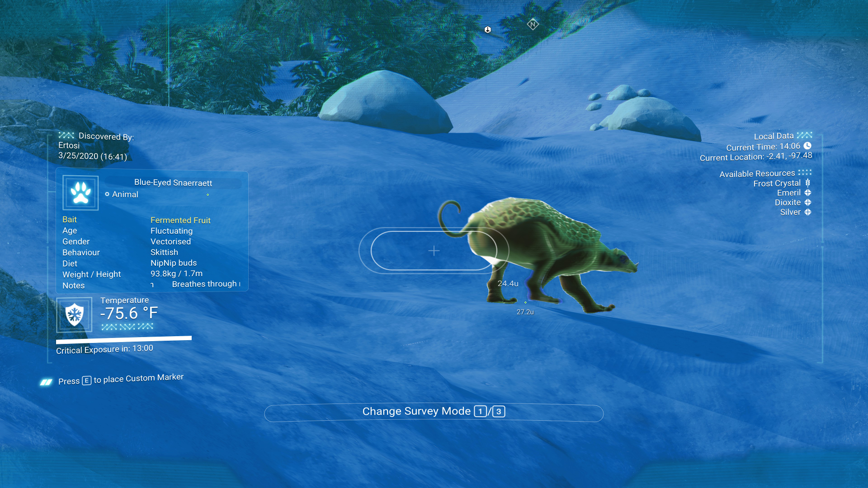Image resolution: width=868 pixels, height=488 pixels.
Task: Click the Dioxite resource label
Action: pos(788,202)
